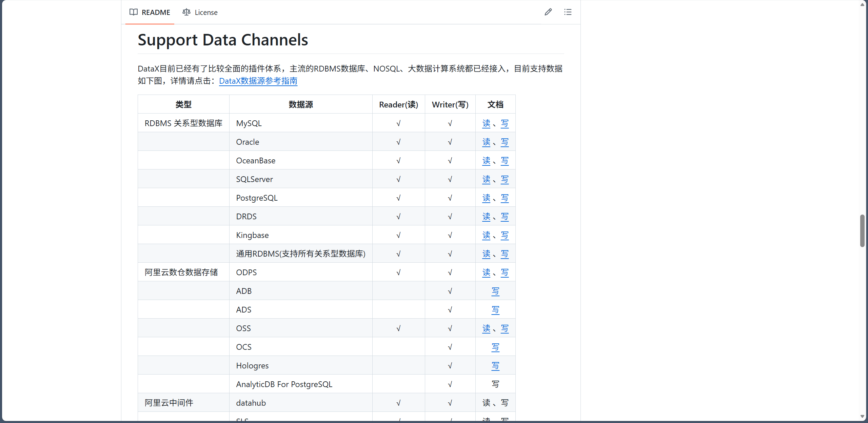Open the DRDS 读 documentation link

(486, 217)
